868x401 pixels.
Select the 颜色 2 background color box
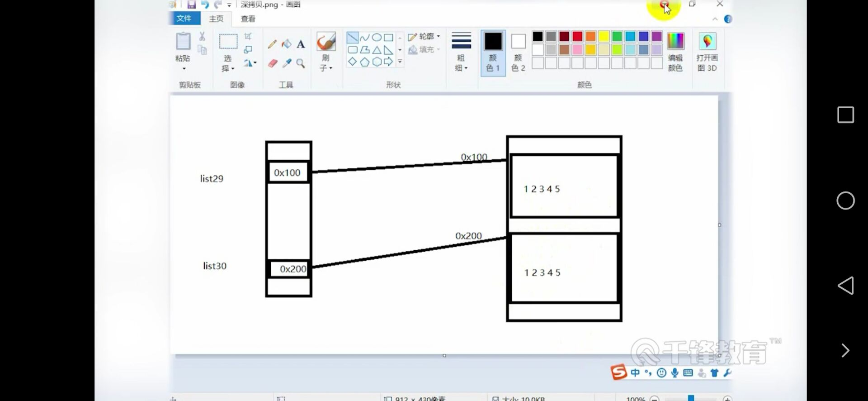coord(518,52)
